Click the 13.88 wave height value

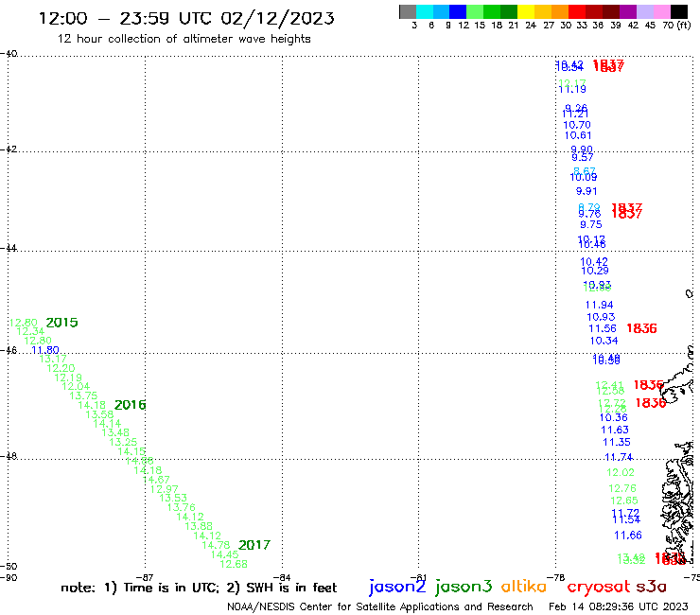[199, 526]
